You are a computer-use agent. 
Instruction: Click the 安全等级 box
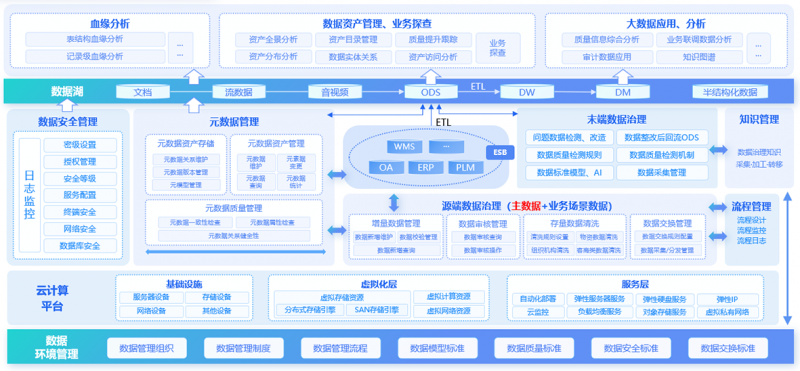click(x=80, y=179)
